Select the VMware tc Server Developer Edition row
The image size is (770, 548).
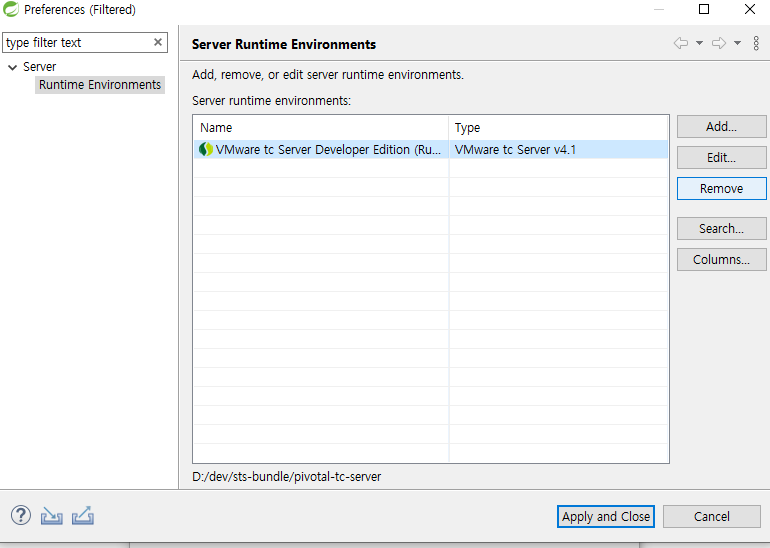[431, 149]
